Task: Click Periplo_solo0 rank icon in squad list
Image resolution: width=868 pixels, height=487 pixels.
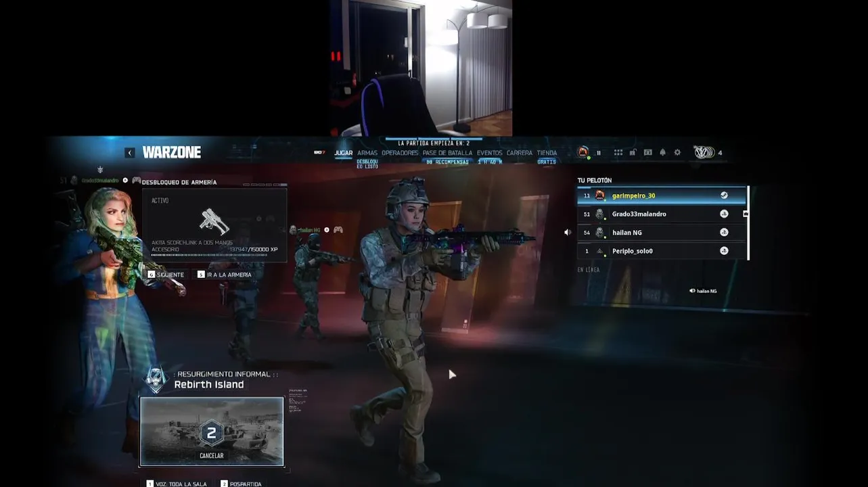Action: [600, 250]
